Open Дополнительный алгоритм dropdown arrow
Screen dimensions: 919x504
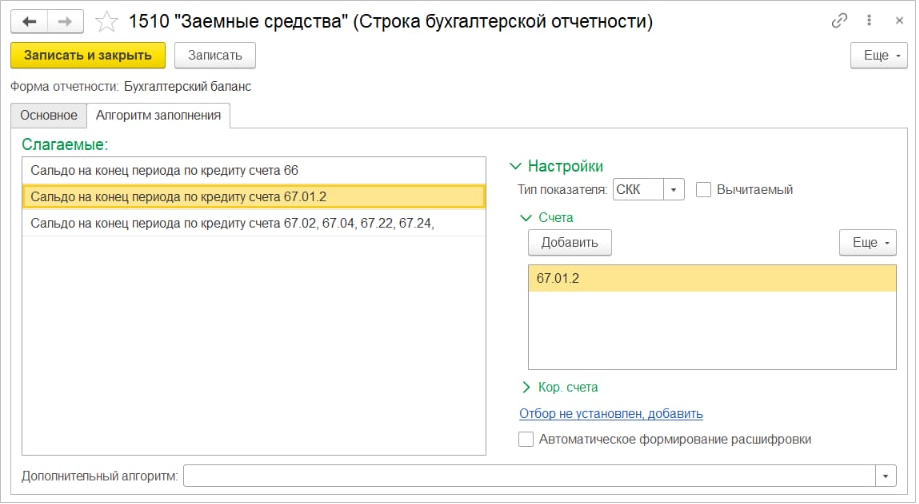coord(885,475)
